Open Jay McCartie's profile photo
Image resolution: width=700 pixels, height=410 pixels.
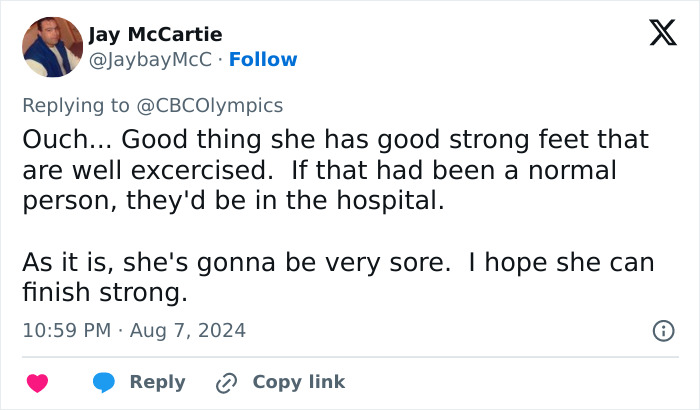[x=52, y=47]
